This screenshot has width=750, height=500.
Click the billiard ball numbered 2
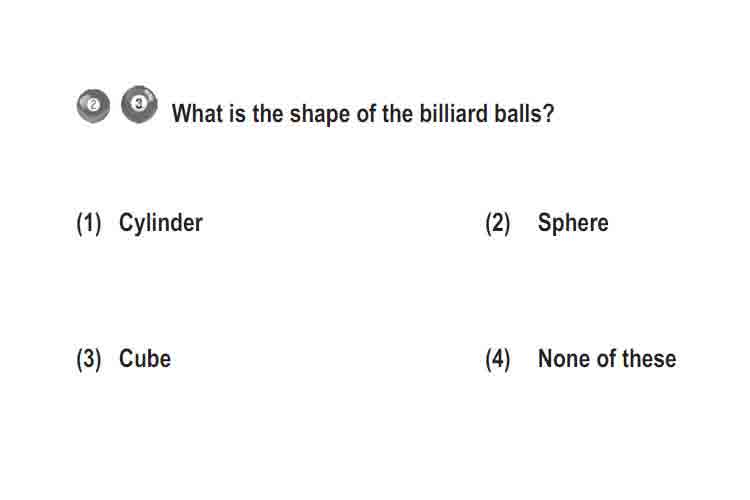93,106
